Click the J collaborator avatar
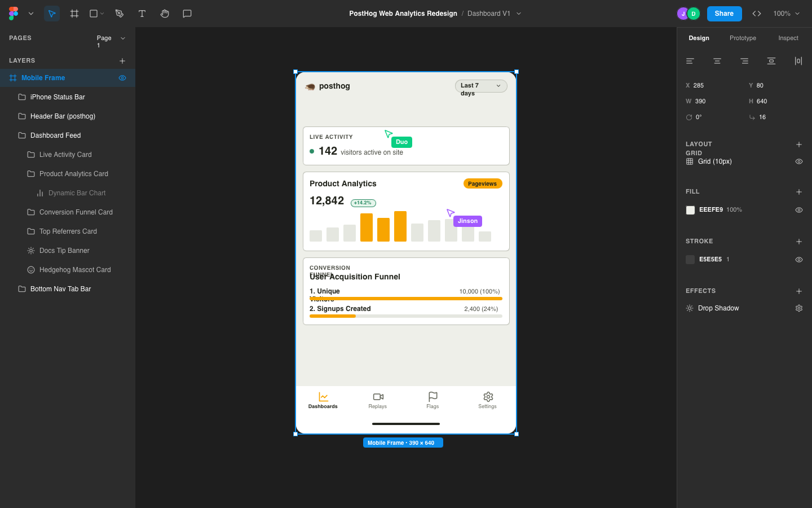This screenshot has width=812, height=508. pyautogui.click(x=683, y=14)
